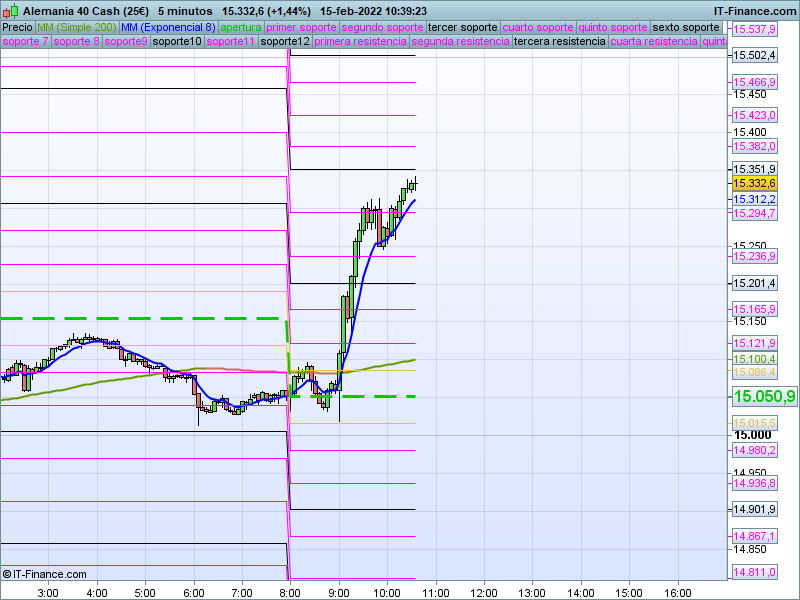Click the level tag 15.537,9
This screenshot has height=600, width=800.
(x=754, y=29)
